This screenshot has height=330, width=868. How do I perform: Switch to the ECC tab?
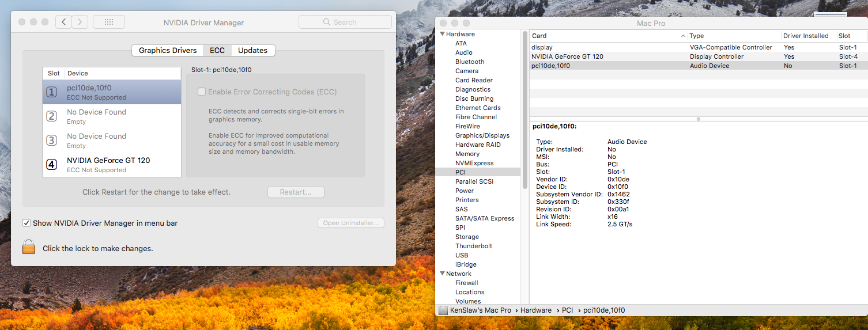coord(217,50)
